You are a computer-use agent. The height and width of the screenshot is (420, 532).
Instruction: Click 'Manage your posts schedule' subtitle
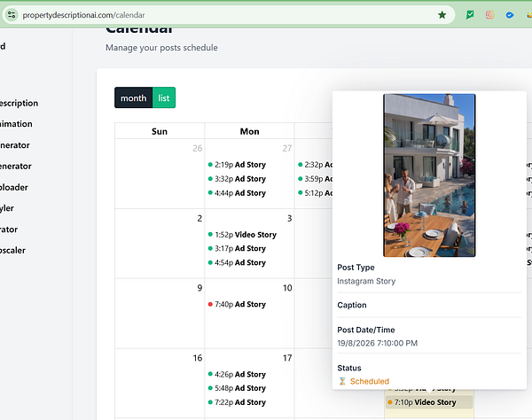tap(161, 48)
